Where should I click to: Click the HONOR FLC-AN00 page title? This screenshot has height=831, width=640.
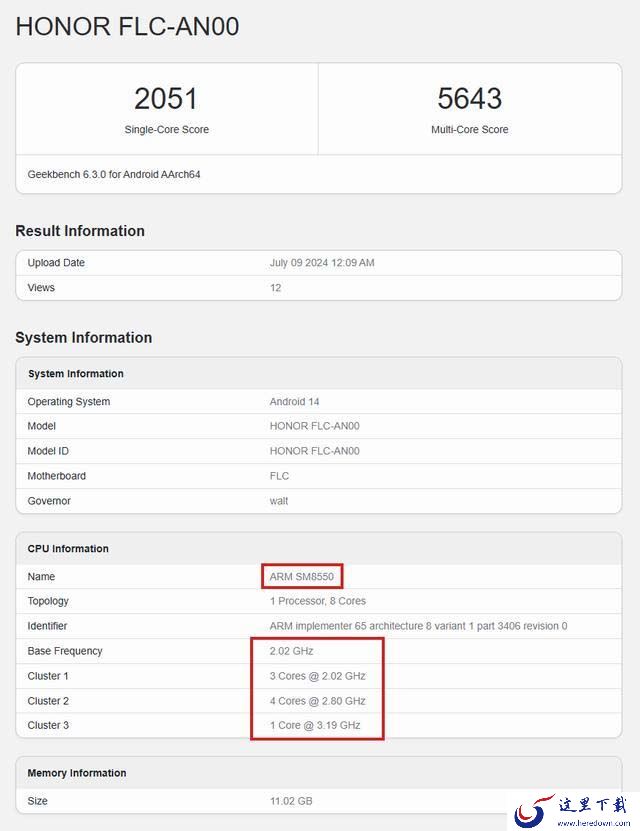click(x=128, y=26)
